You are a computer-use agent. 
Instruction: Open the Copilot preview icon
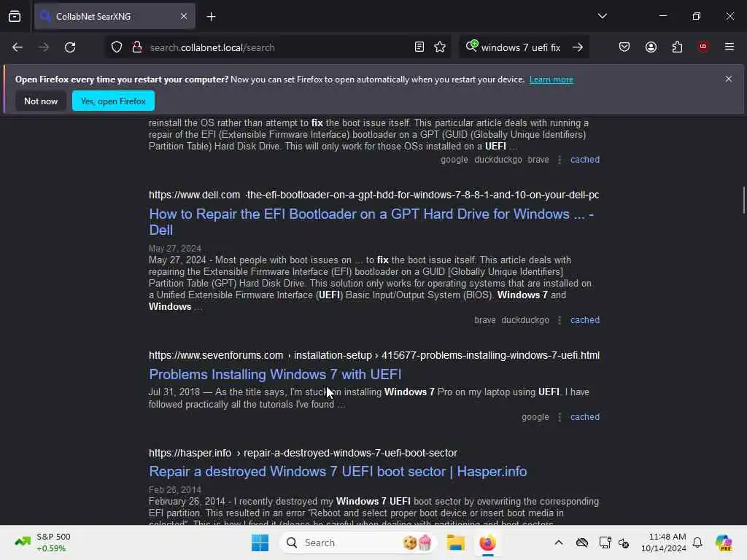(724, 542)
